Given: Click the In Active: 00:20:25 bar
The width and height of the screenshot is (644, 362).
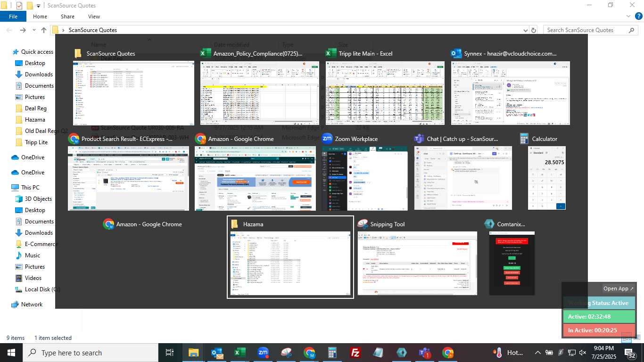Looking at the screenshot, I should [599, 330].
